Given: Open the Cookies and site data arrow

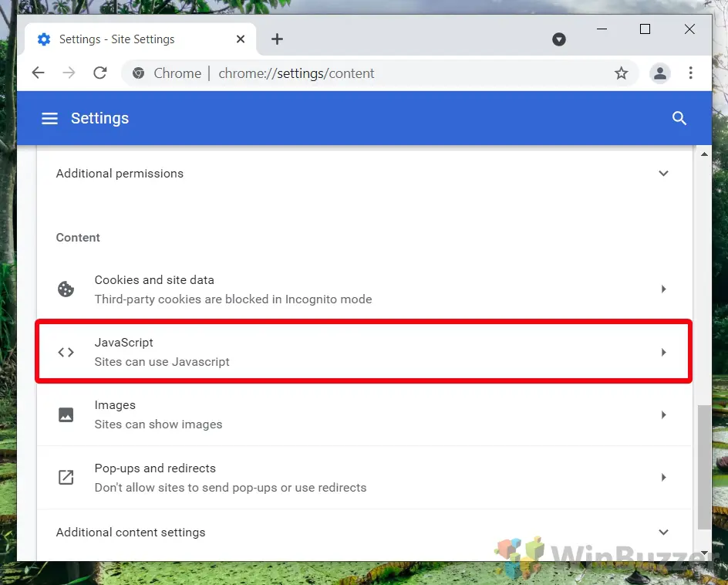Looking at the screenshot, I should 663,289.
